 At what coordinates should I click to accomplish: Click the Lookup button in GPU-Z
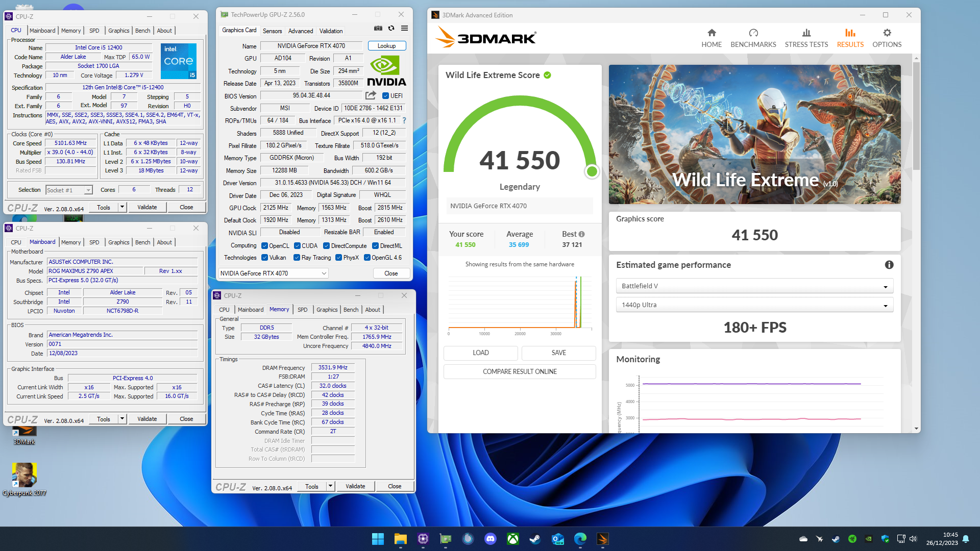pos(386,46)
